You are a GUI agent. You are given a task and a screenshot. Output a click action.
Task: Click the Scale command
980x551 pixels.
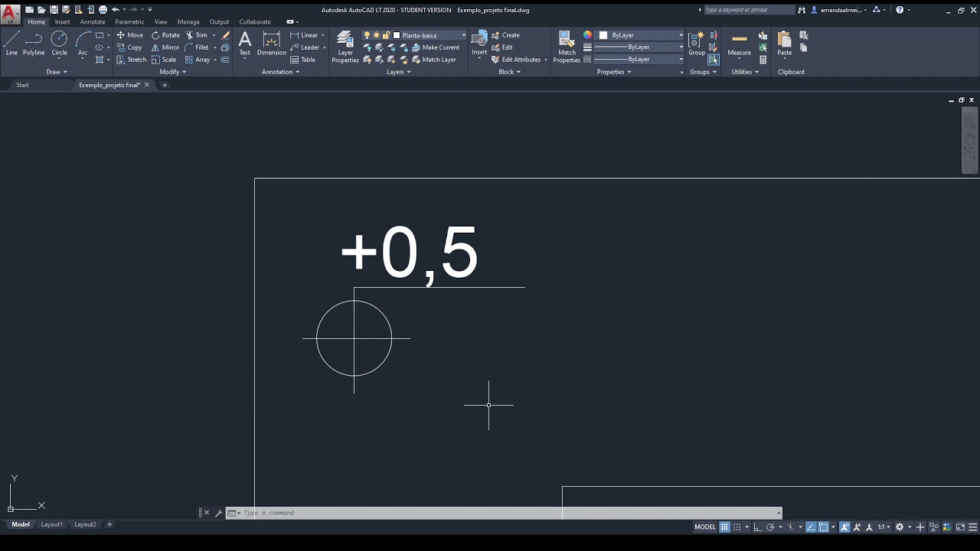point(164,60)
